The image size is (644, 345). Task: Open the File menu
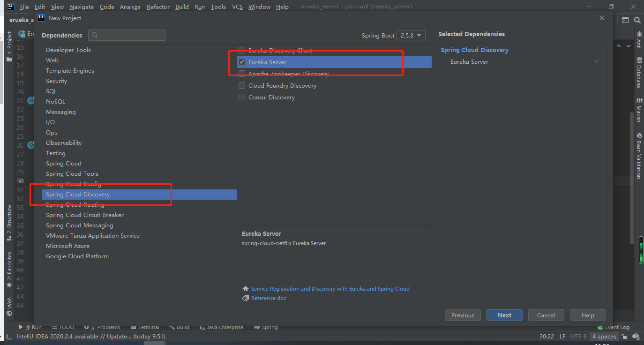pos(24,7)
